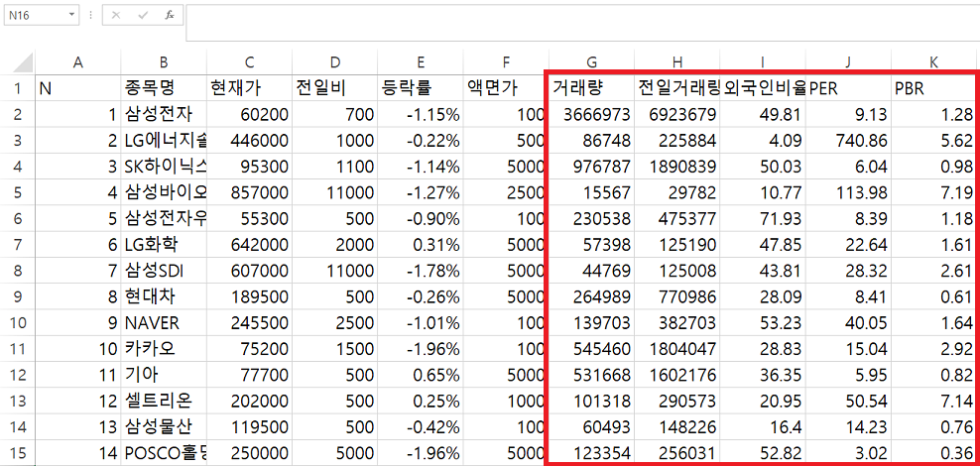Click the 현대차 cell
980x466 pixels.
coord(164,296)
